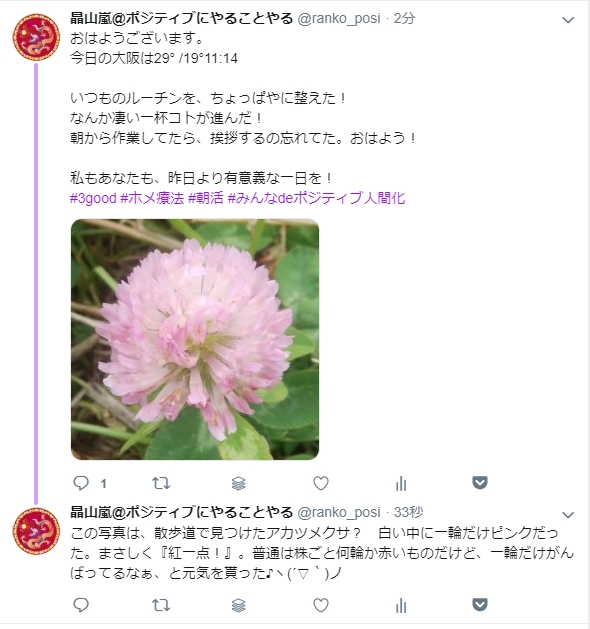Open the pink clover flower photo
The width and height of the screenshot is (590, 629).
tap(195, 339)
